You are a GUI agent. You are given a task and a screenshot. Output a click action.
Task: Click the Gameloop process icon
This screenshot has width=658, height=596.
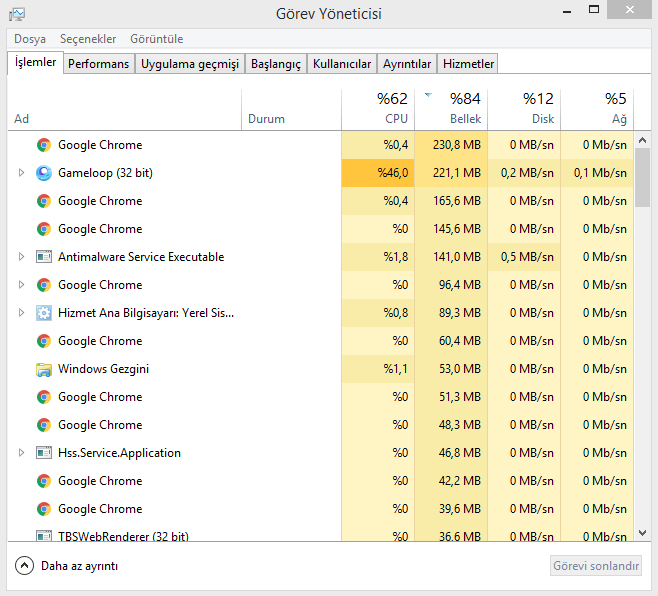(x=44, y=173)
